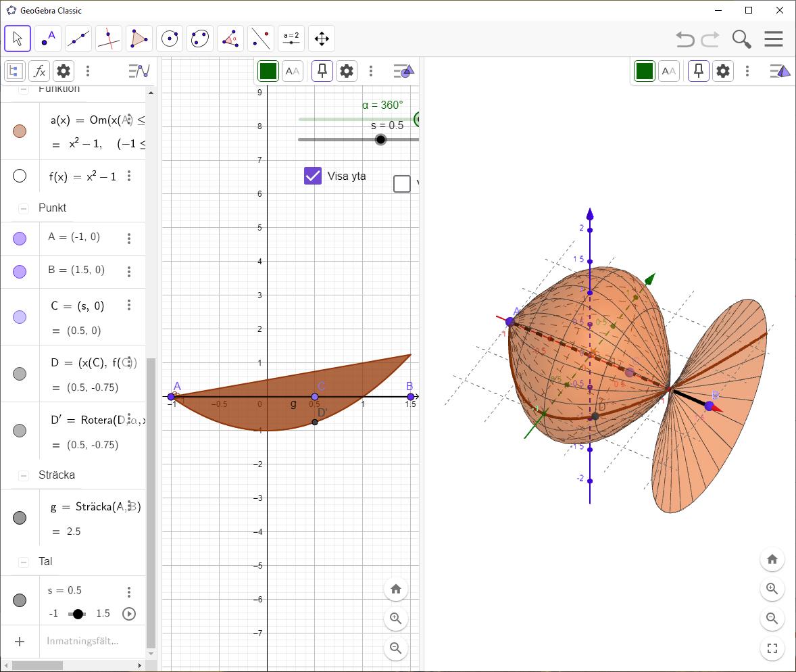The height and width of the screenshot is (672, 796).
Task: Select the Move arrow tool
Action: coord(18,39)
